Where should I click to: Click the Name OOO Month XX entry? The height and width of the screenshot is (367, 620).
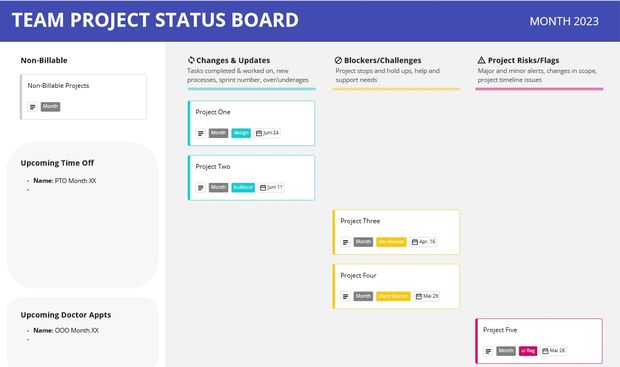66,330
